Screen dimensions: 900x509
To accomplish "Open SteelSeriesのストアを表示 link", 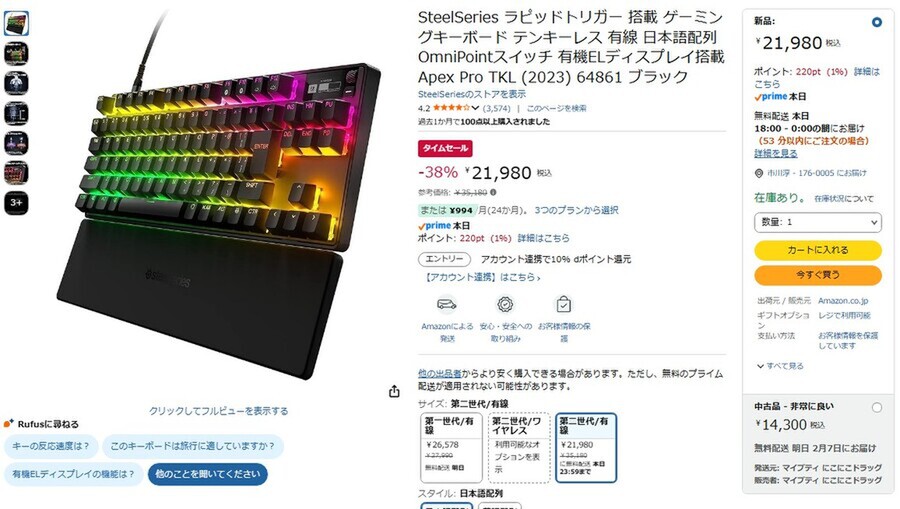I will 472,94.
